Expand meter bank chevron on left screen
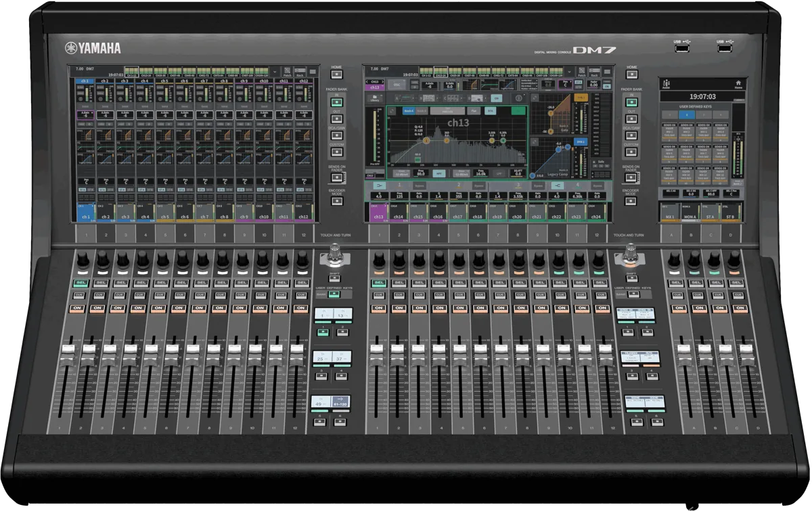 click(275, 72)
